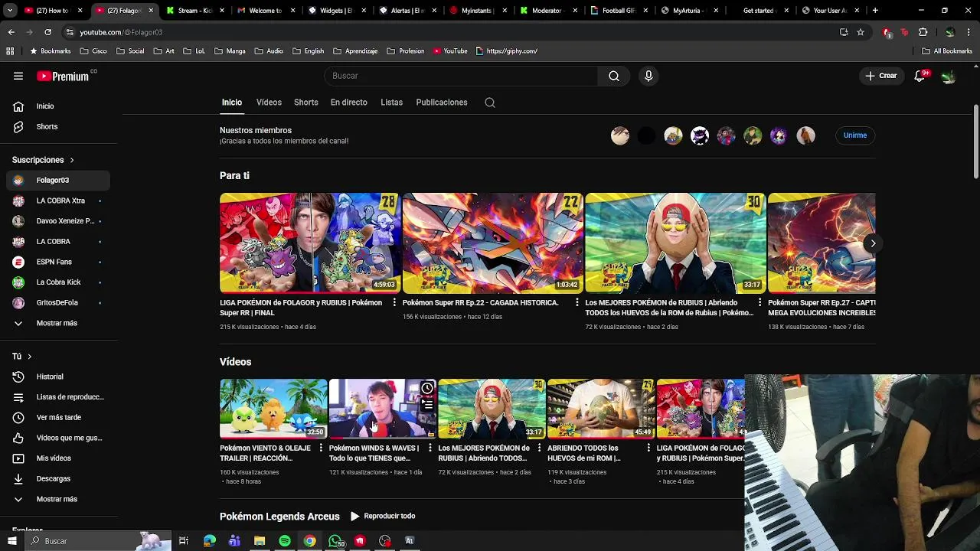Image resolution: width=980 pixels, height=551 pixels.
Task: Open Listas channel tab
Action: point(391,103)
